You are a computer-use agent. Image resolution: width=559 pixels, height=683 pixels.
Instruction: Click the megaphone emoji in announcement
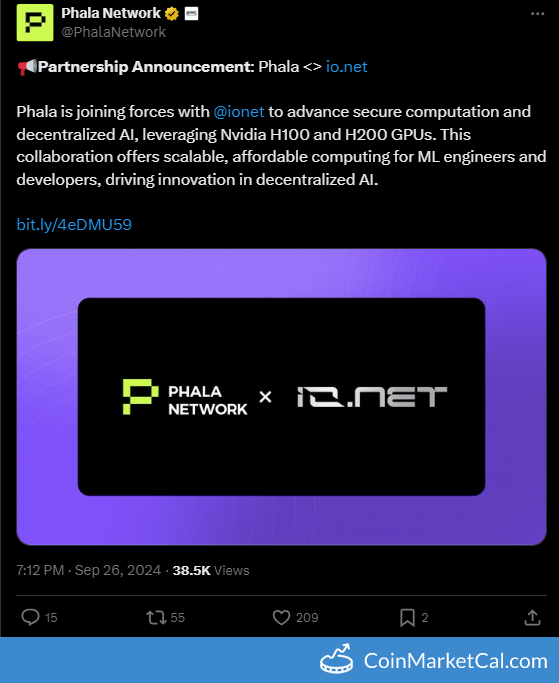point(27,67)
